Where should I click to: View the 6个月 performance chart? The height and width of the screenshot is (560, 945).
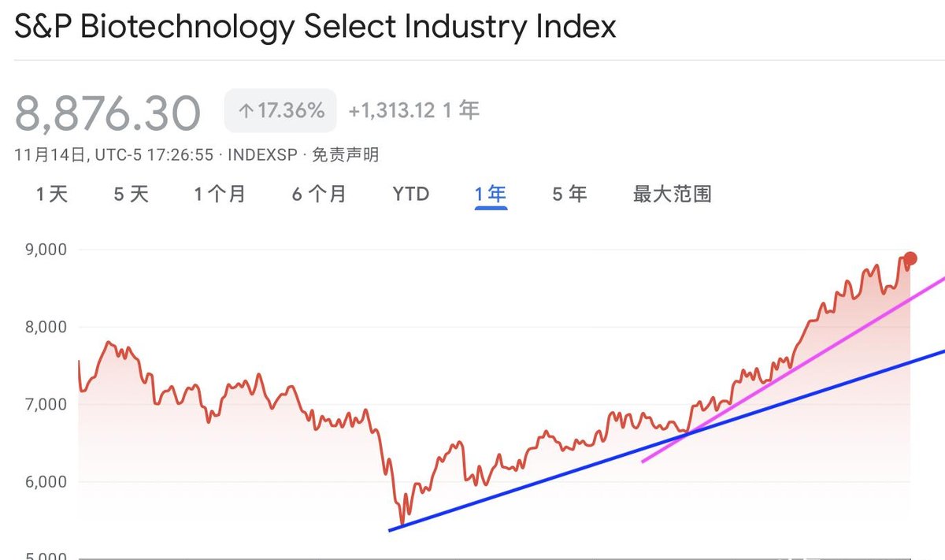tap(317, 194)
